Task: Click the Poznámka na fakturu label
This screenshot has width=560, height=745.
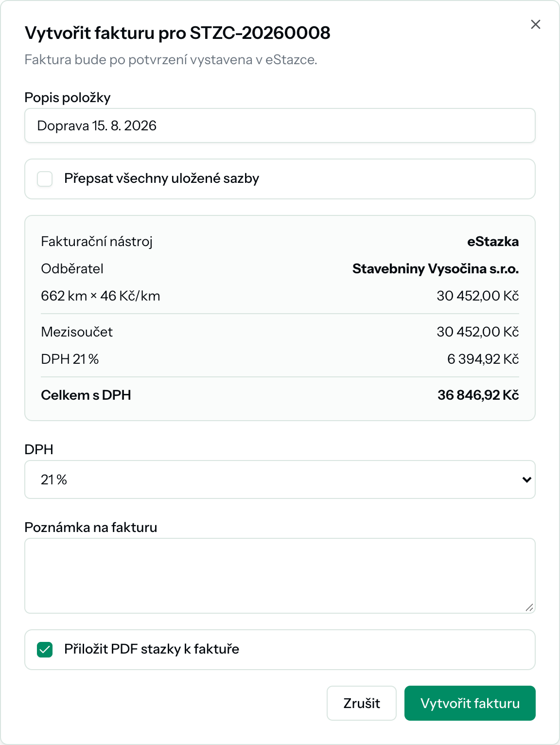Action: coord(91,528)
